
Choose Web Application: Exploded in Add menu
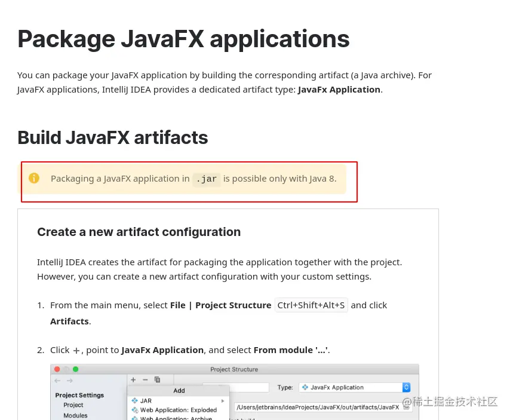coord(178,410)
